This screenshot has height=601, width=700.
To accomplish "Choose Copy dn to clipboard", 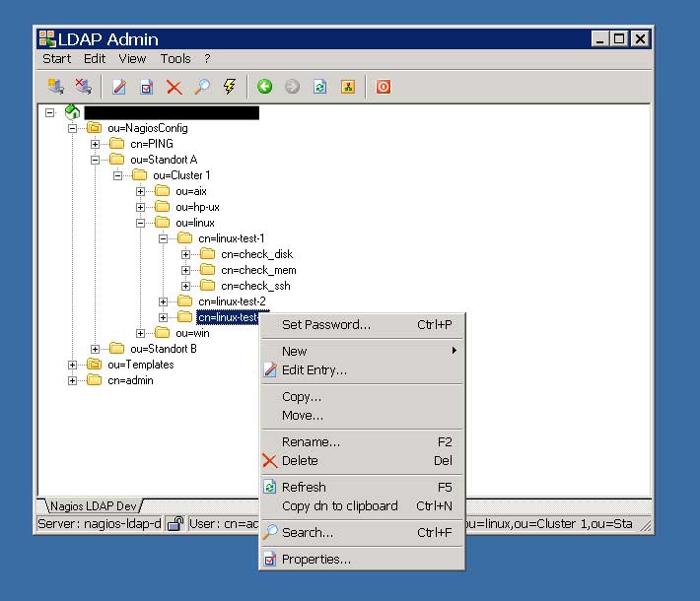I will click(x=362, y=506).
